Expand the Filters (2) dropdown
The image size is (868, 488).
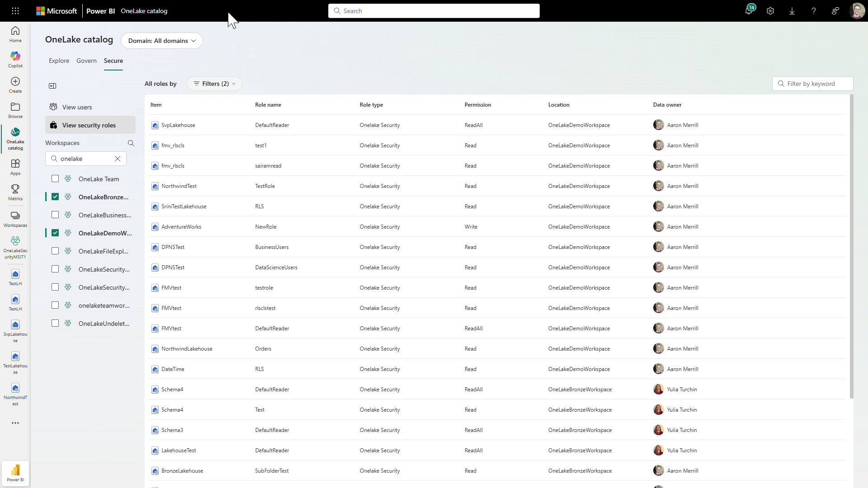point(214,84)
